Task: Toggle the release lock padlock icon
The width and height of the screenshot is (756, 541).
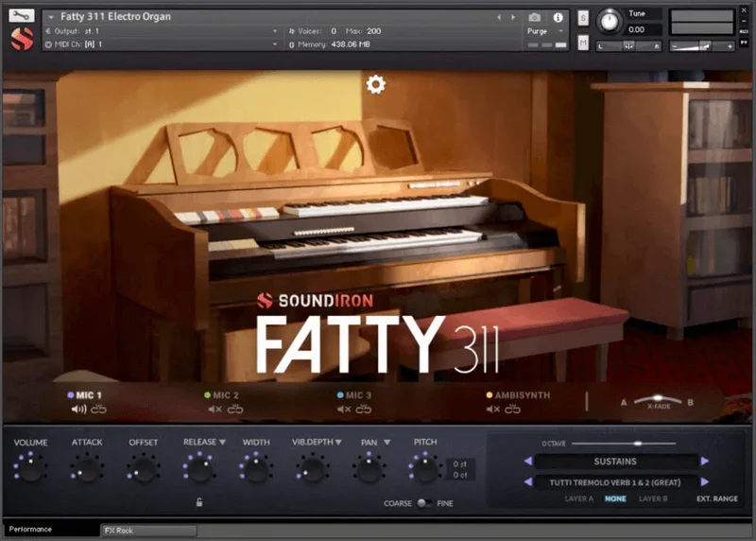Action: (x=199, y=502)
